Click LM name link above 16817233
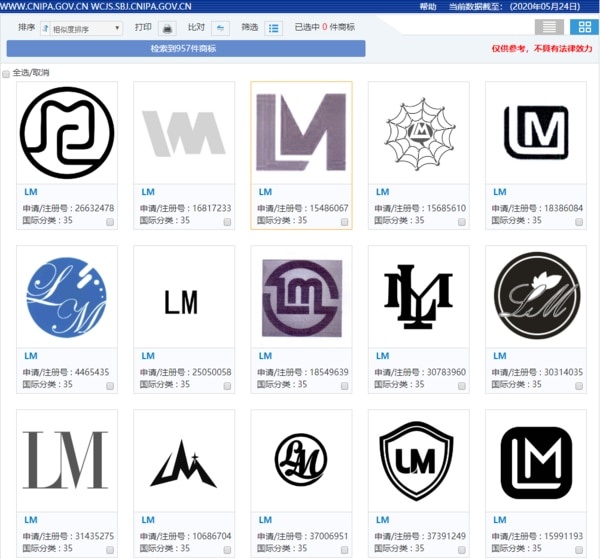Image resolution: width=600 pixels, height=559 pixels. pos(148,192)
